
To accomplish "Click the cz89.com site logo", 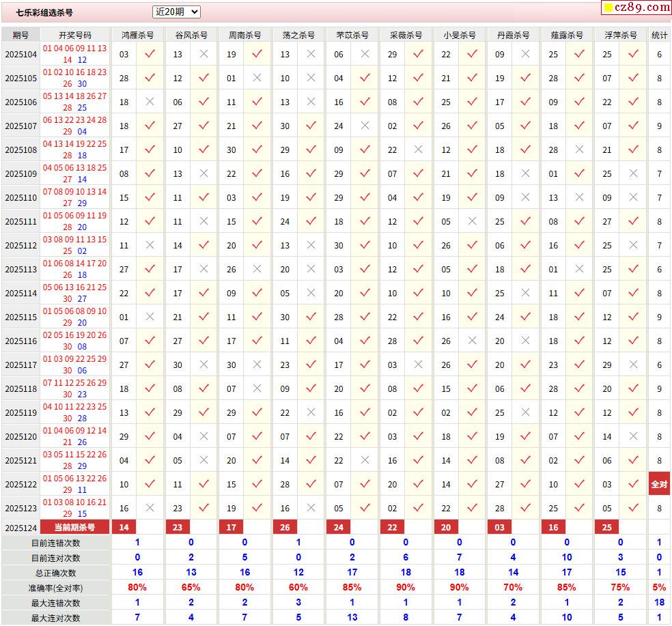I will [636, 8].
